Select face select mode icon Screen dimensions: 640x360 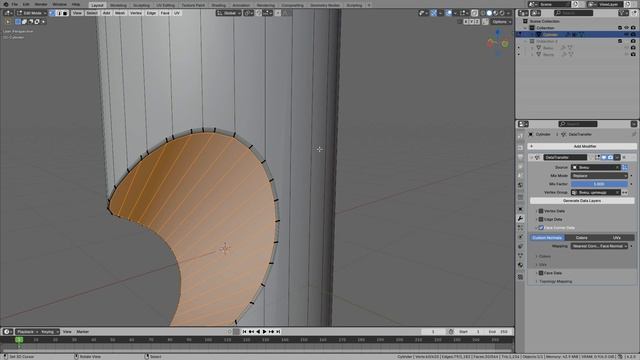tap(65, 13)
